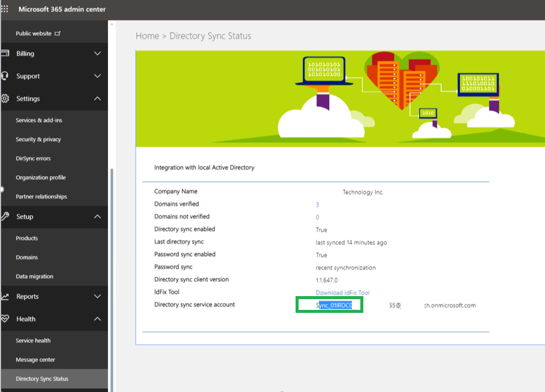Click the highlighted Sync_01IRDC0 account text

(x=334, y=305)
